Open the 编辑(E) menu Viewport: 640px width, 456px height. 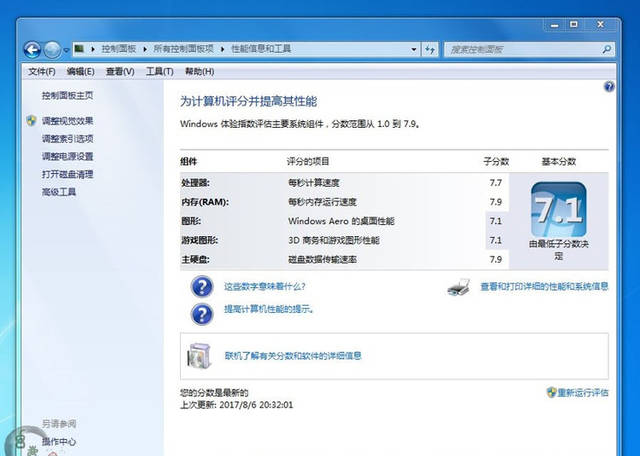click(x=80, y=71)
